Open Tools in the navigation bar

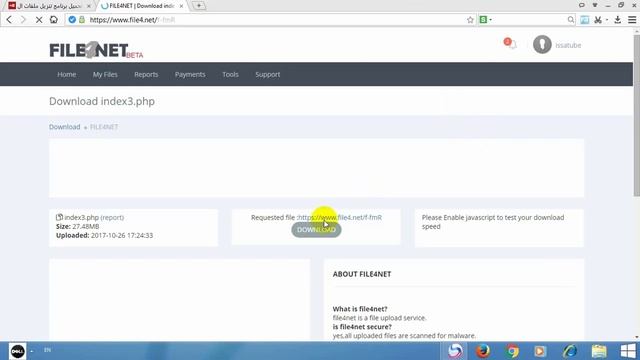point(230,74)
